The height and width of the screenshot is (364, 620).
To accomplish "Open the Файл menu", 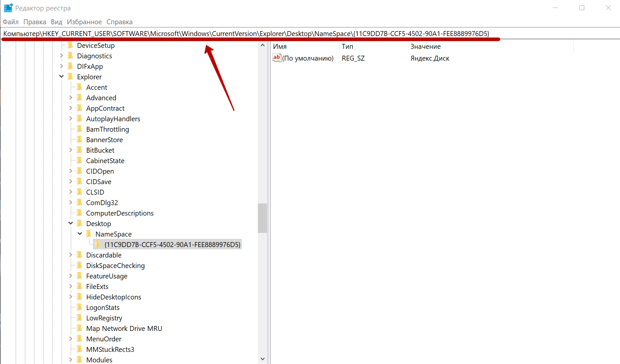I will [10, 22].
